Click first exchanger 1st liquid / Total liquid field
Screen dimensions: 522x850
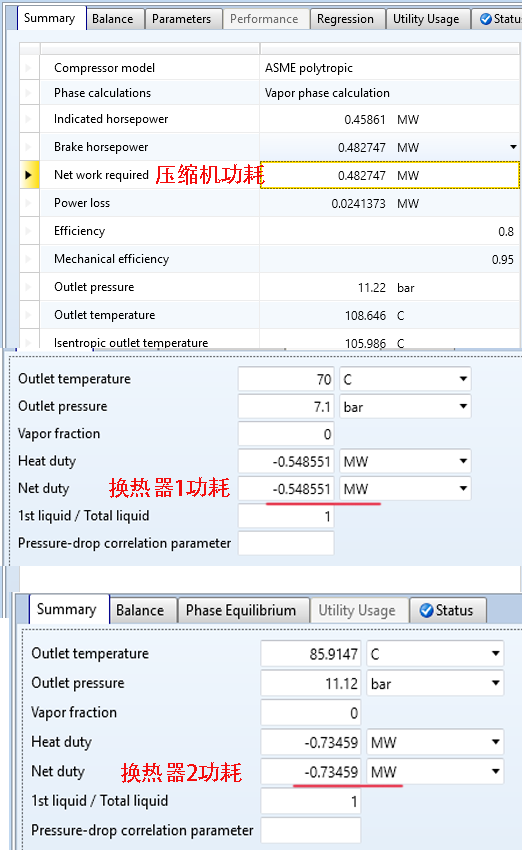coord(286,516)
